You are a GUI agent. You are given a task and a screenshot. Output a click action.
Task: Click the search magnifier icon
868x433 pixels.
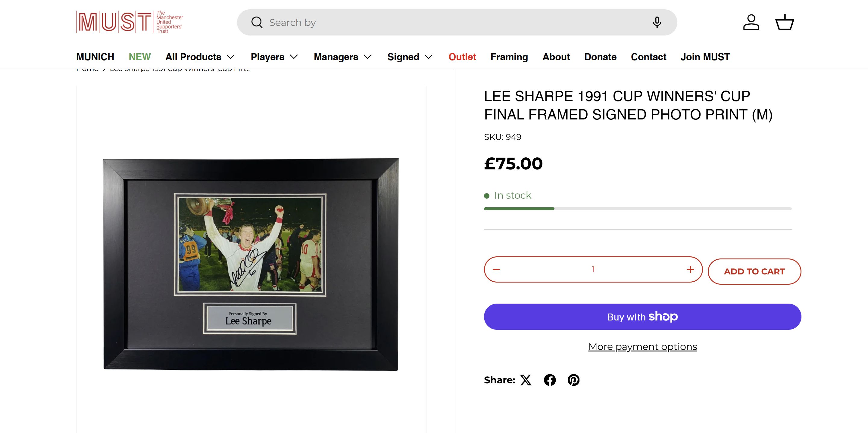[257, 23]
